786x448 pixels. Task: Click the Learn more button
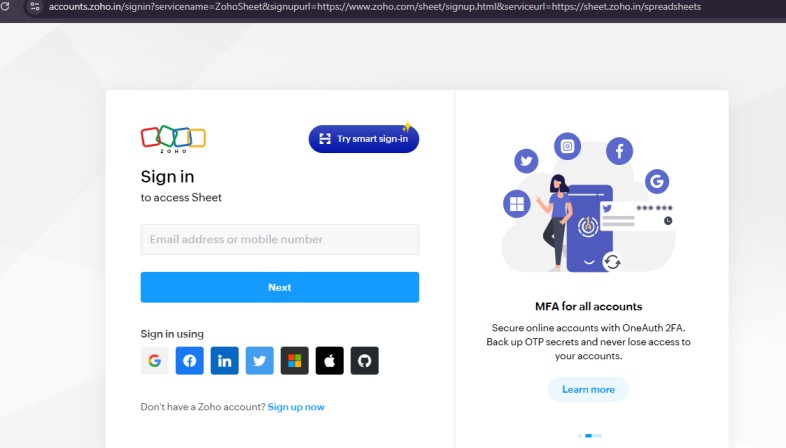[588, 389]
